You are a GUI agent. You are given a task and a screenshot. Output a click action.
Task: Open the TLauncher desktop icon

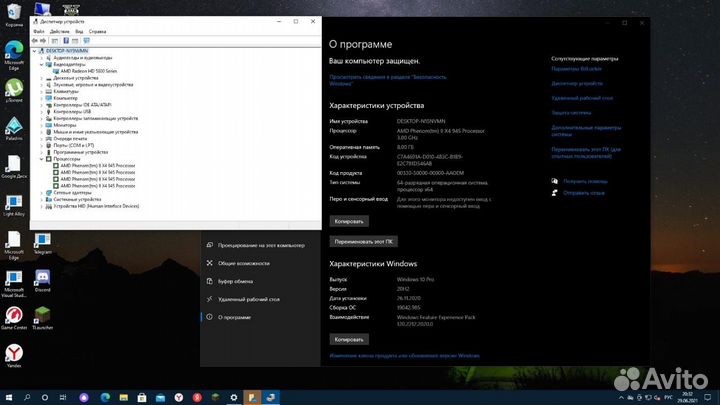[x=42, y=318]
